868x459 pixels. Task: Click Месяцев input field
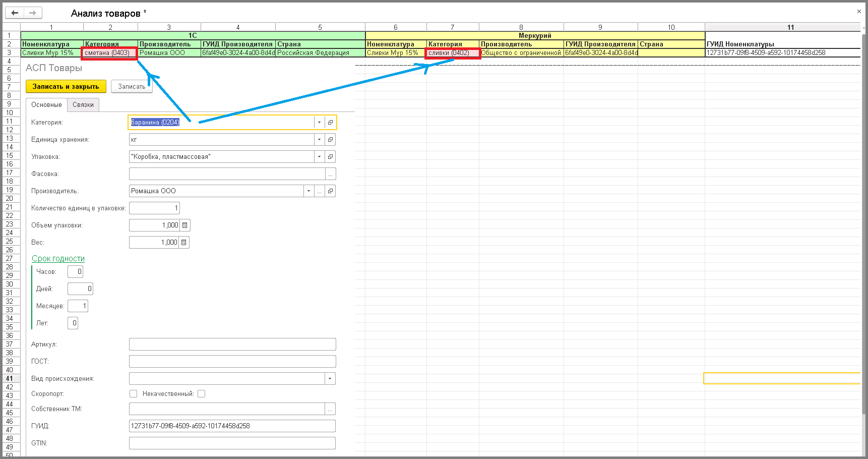point(78,306)
